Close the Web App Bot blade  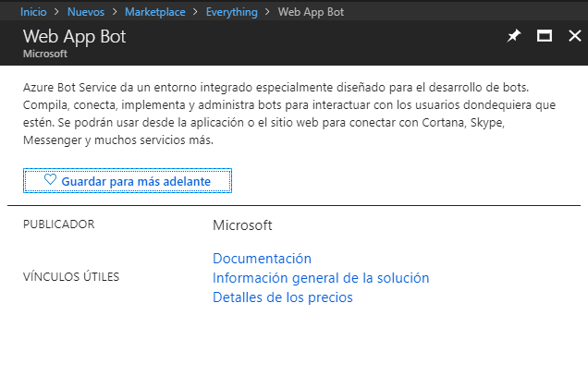pyautogui.click(x=574, y=36)
